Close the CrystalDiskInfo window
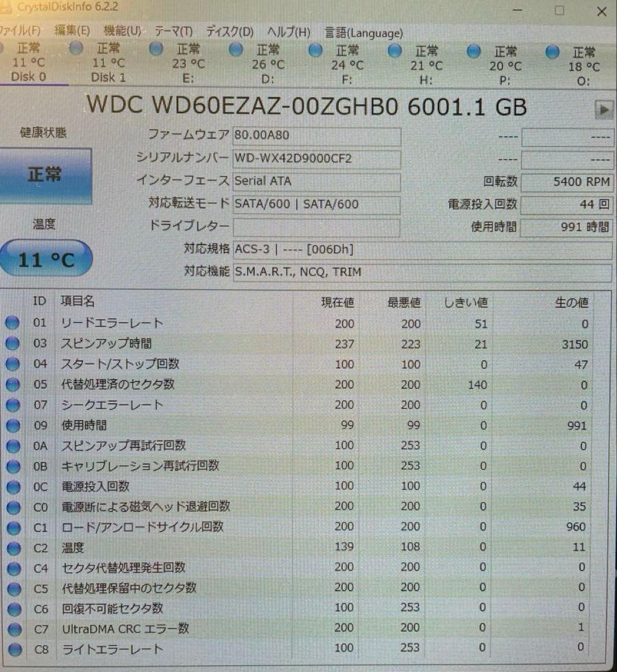Screen dimensions: 617x672 tap(601, 12)
